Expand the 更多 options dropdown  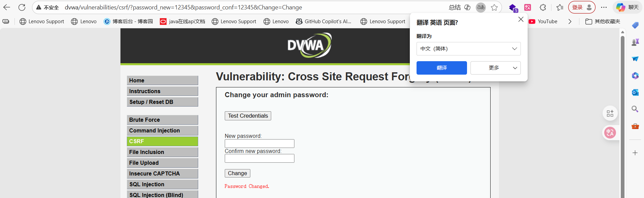pos(495,68)
